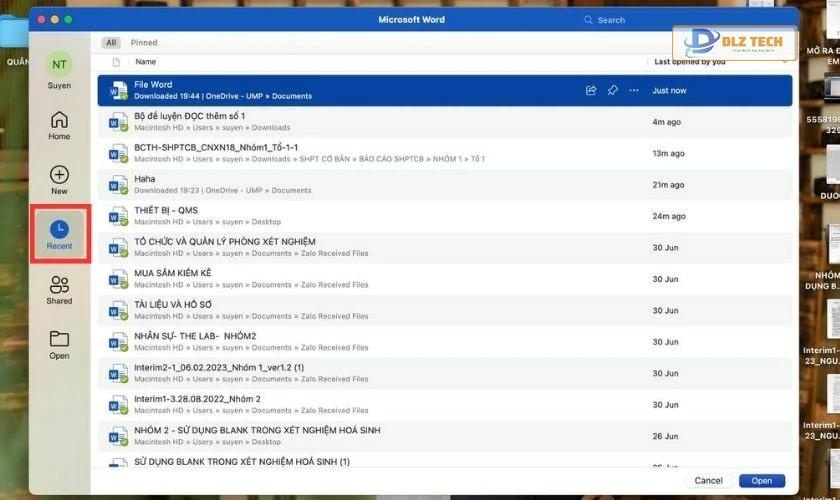Viewport: 840px width, 500px height.
Task: Click Word icon of TỔ CHỨC VÀ QUẢN LÝ
Action: pyautogui.click(x=118, y=248)
